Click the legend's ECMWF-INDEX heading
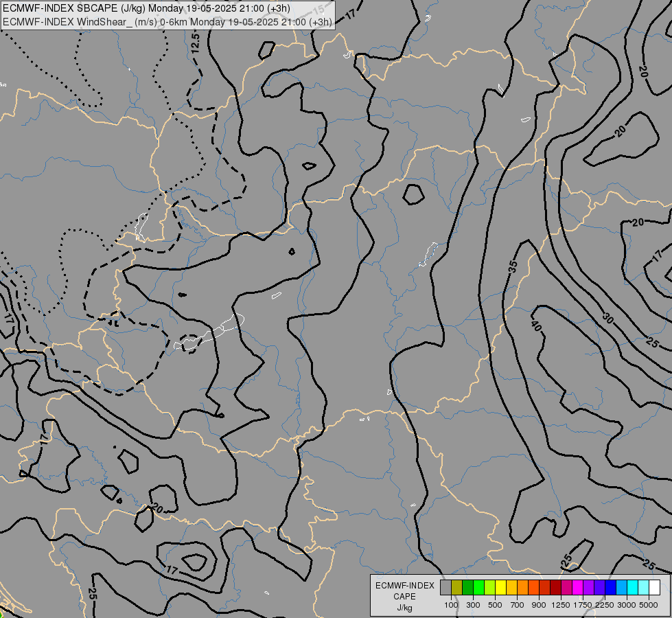This screenshot has height=618, width=672. pos(404,586)
